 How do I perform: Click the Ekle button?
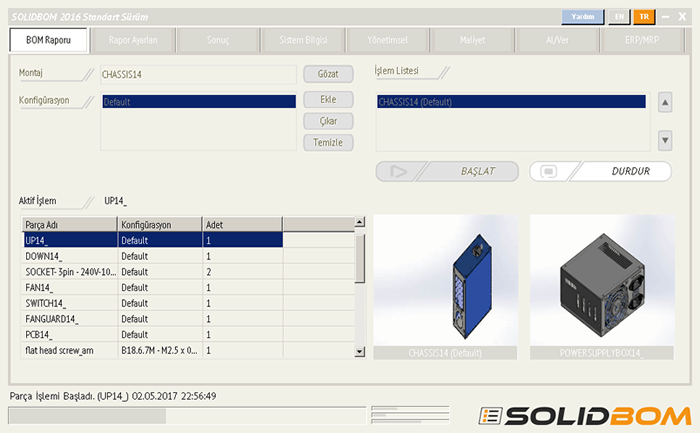tap(328, 100)
